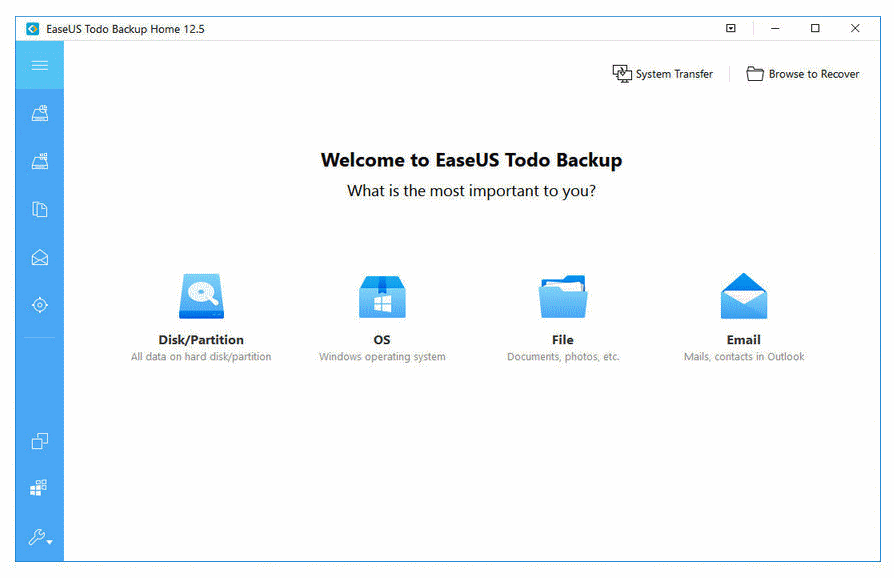Select the Email backup envelope icon

tap(743, 296)
